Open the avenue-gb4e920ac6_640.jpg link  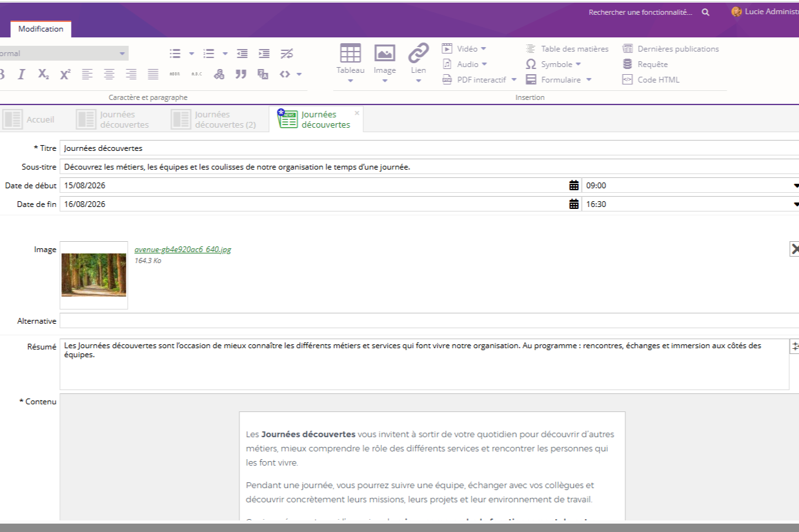tap(183, 250)
